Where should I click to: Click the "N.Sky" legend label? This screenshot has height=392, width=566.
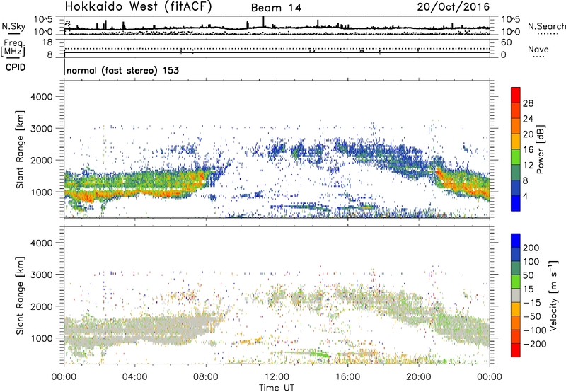(13, 26)
